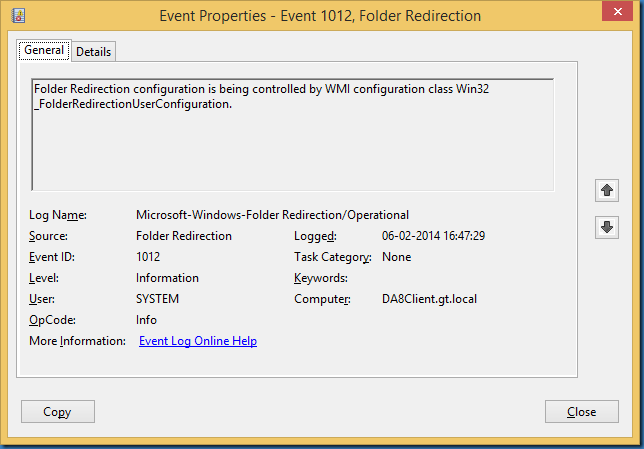This screenshot has height=449, width=644.
Task: Click the Source value Folder Redirection
Action: point(183,236)
